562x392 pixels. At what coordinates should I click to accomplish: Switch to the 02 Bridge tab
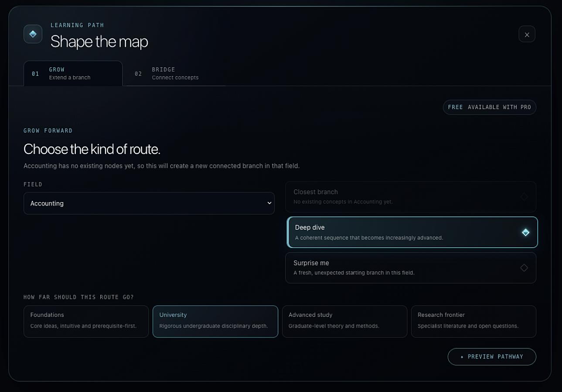coord(167,73)
